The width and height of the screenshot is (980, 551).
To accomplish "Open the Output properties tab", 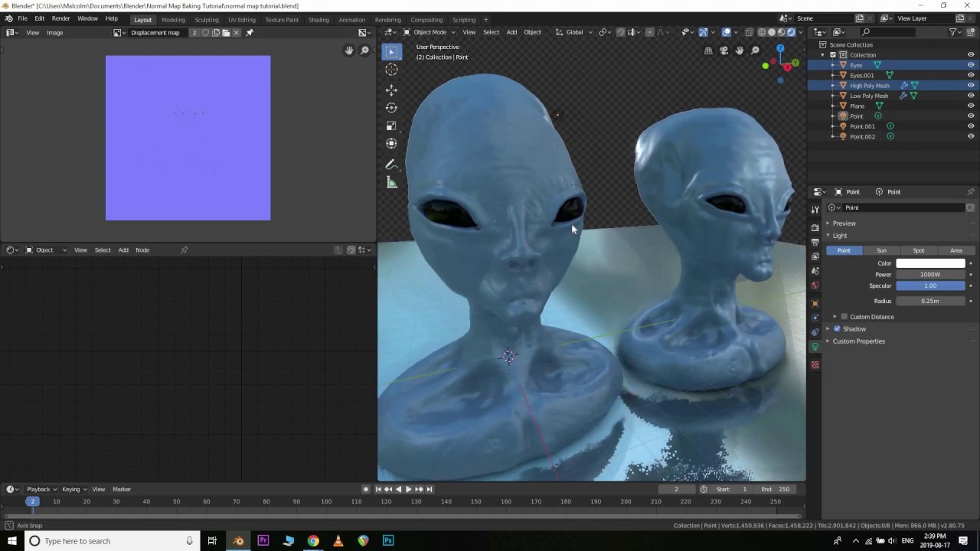I will (815, 242).
